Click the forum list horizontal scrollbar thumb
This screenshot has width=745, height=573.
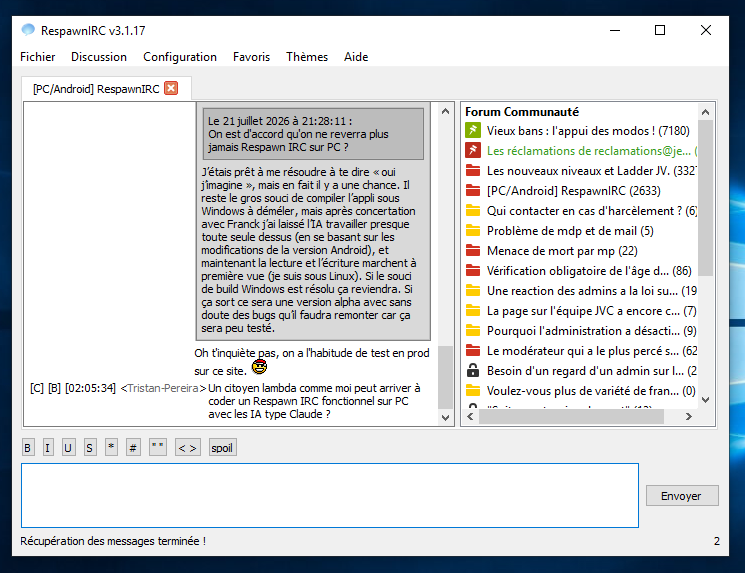[572, 416]
